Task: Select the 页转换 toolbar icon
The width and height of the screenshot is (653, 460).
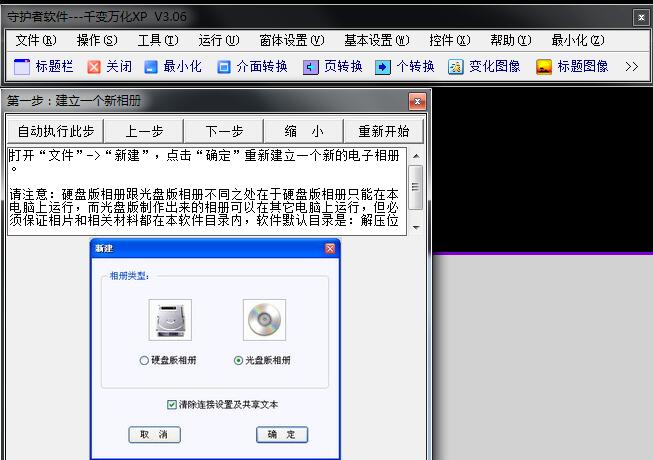Action: [x=311, y=67]
